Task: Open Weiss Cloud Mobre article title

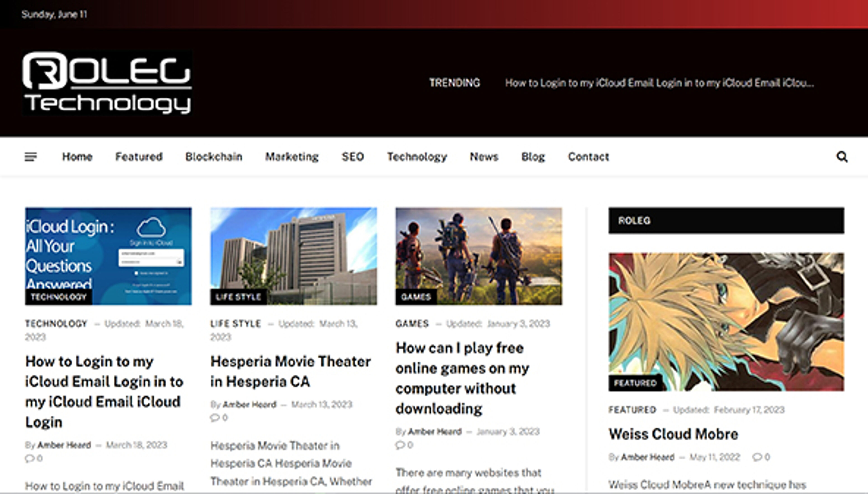Action: coord(673,434)
